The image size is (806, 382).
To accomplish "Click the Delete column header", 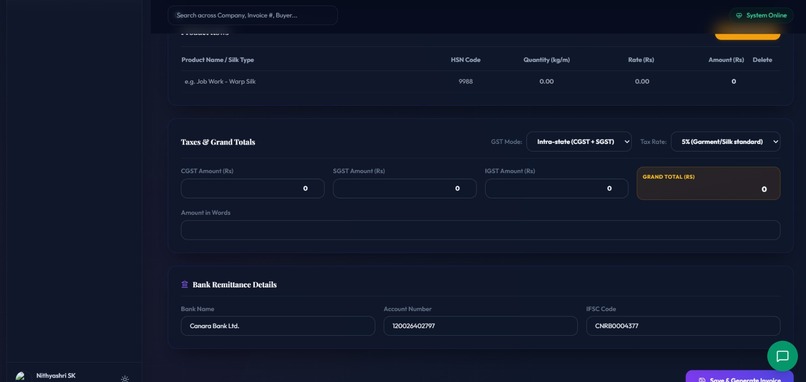I will (762, 60).
